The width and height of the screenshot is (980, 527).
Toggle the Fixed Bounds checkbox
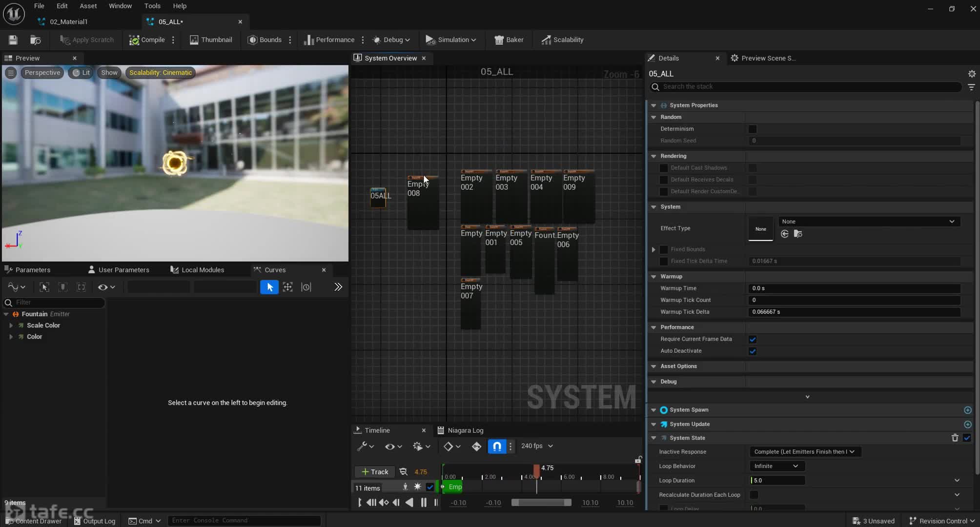pos(664,249)
